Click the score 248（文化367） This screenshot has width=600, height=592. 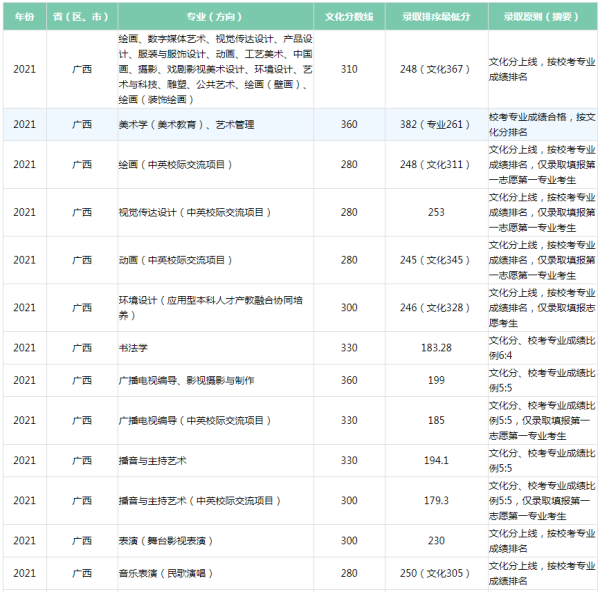coord(435,69)
